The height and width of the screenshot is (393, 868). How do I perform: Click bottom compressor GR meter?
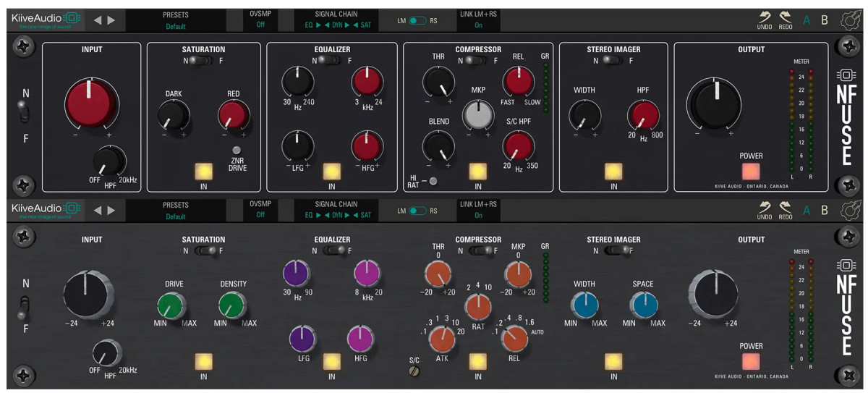tap(545, 278)
